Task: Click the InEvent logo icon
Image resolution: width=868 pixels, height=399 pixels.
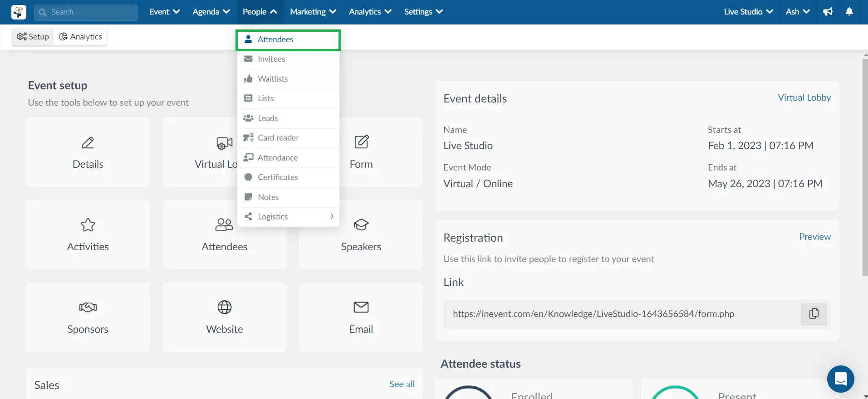Action: [19, 12]
